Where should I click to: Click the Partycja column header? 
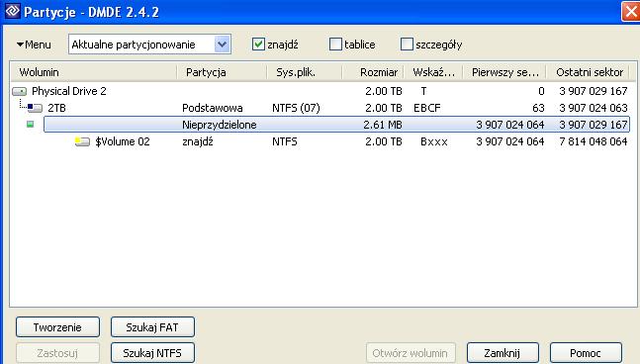tap(222, 72)
